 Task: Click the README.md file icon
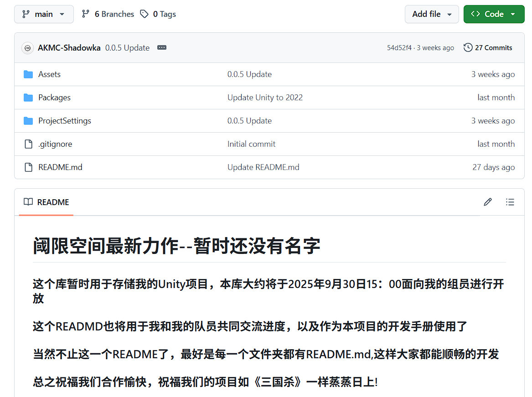pos(28,167)
